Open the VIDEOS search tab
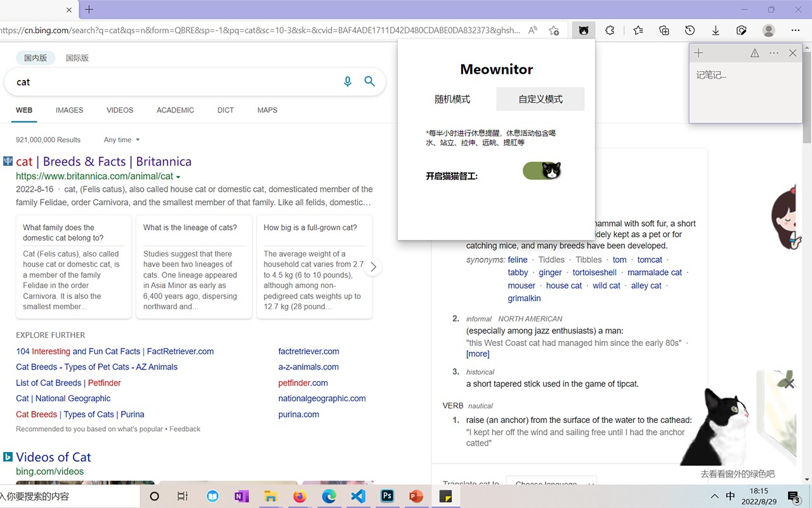This screenshot has width=812, height=508. (x=120, y=110)
